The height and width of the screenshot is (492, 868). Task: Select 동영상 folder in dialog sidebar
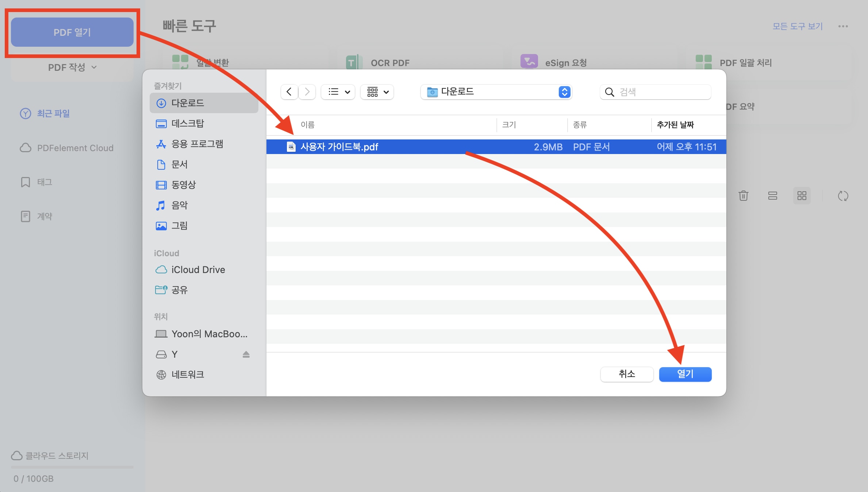[x=204, y=185]
